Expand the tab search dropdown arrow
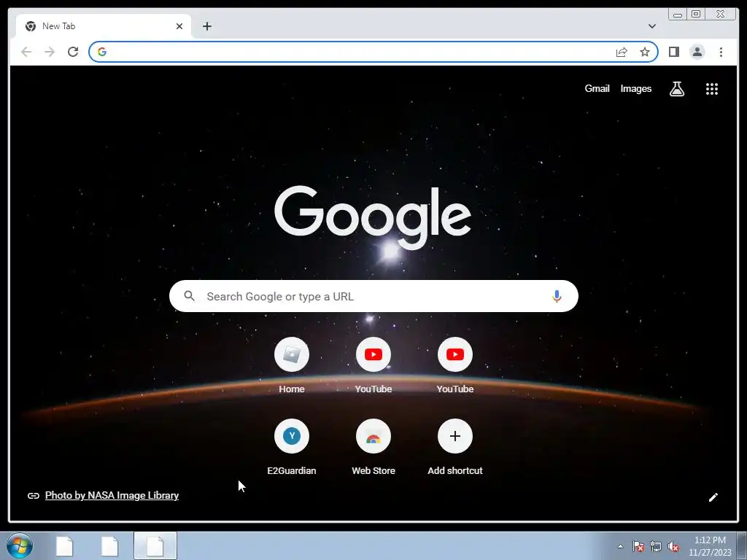Screen dimensions: 747x560 [651, 26]
